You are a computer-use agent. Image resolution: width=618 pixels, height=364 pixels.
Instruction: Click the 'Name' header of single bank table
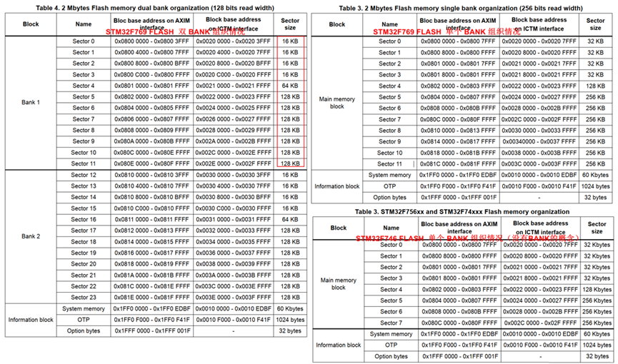click(x=389, y=24)
